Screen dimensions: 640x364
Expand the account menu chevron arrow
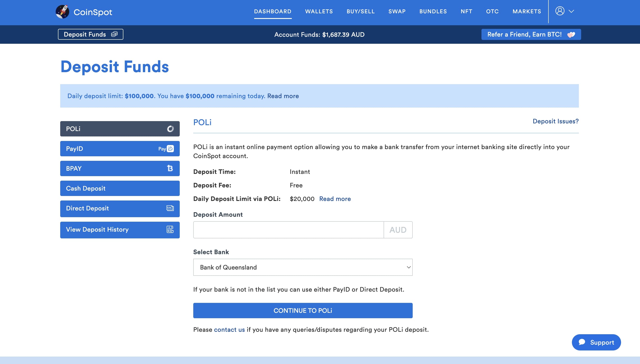(571, 11)
